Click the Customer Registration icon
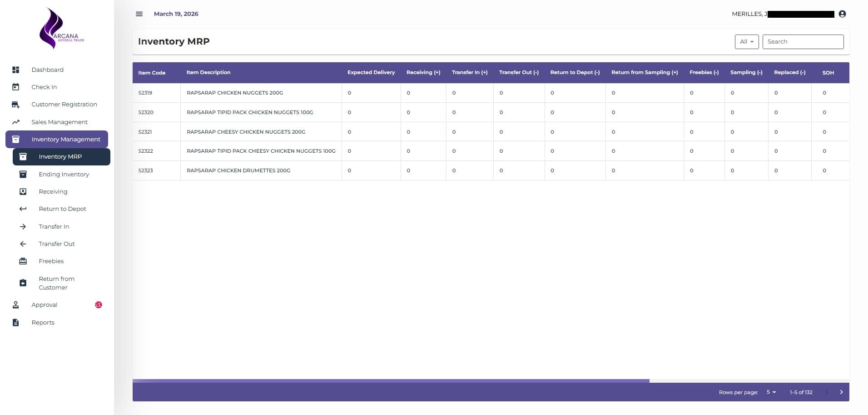Screen dimensions: 868x415 (16, 104)
